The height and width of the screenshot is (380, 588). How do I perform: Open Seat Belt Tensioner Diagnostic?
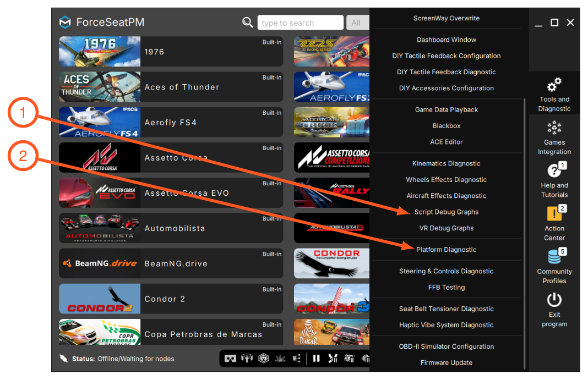click(447, 309)
